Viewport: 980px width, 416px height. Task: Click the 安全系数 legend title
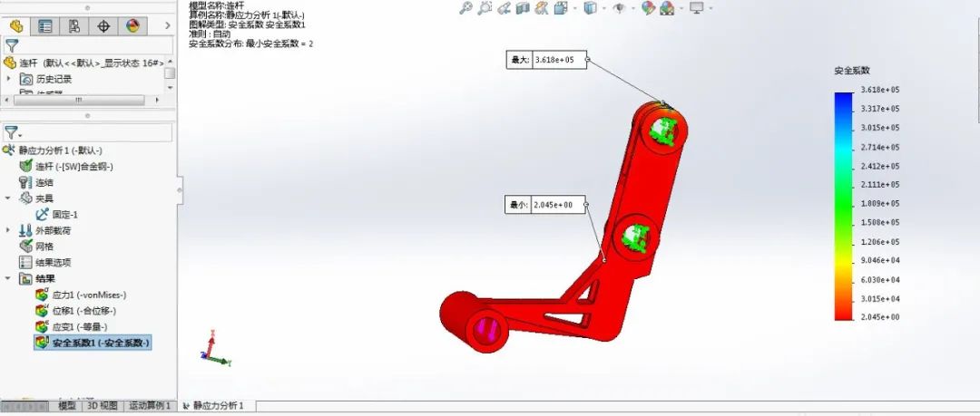[x=852, y=71]
